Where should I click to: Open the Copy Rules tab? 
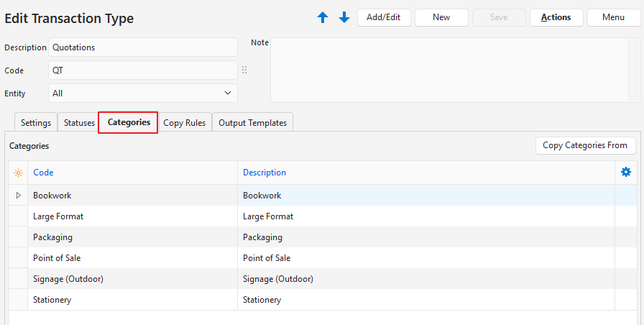(185, 123)
